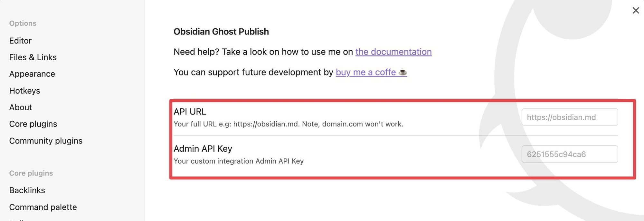Click the API URL setting label

pyautogui.click(x=190, y=112)
